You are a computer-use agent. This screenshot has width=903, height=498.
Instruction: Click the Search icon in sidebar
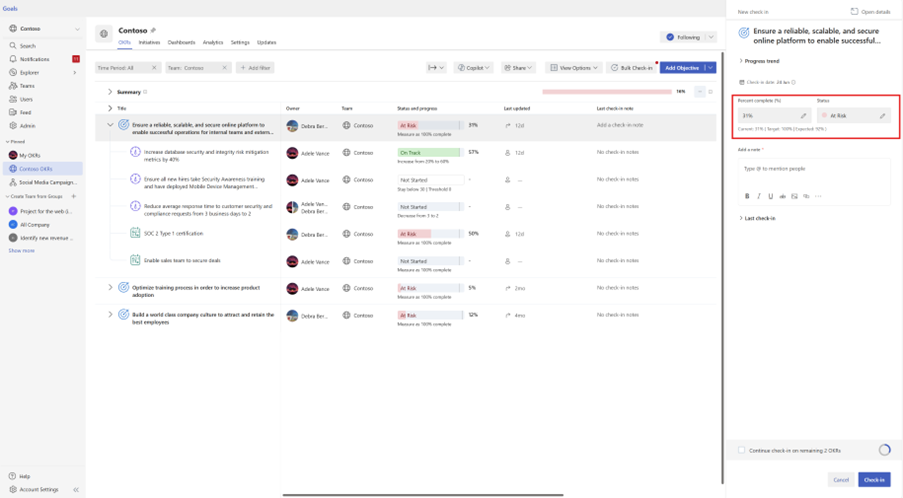pos(13,46)
